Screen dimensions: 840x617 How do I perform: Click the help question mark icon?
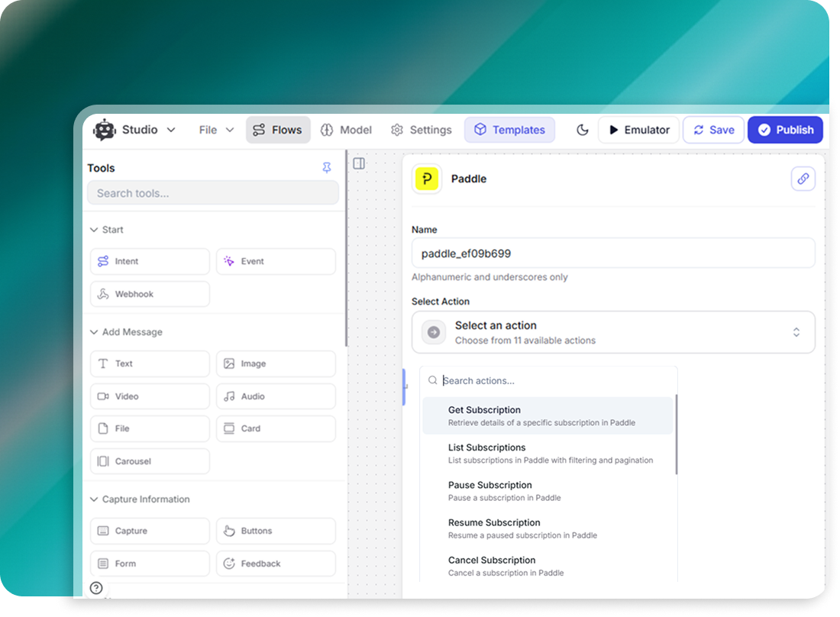coord(95,588)
